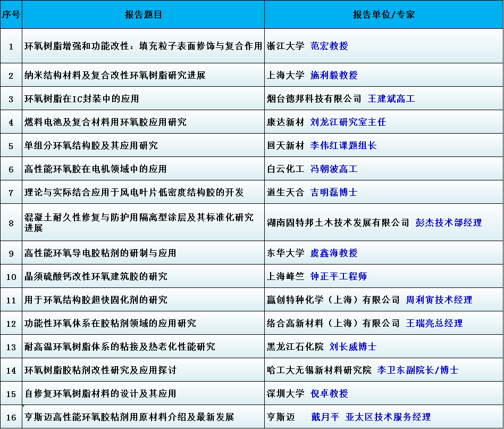Click title 环氧树脂胶粘剂改性研究及应用探讨
Image resolution: width=504 pixels, height=429 pixels.
[x=100, y=370]
